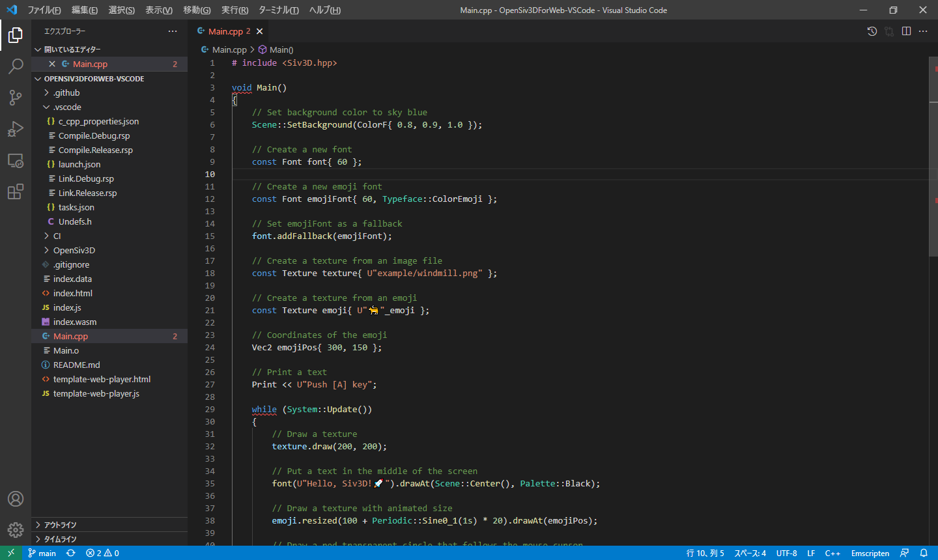
Task: Open the timeline history icon in editor toolbar
Action: pyautogui.click(x=872, y=31)
